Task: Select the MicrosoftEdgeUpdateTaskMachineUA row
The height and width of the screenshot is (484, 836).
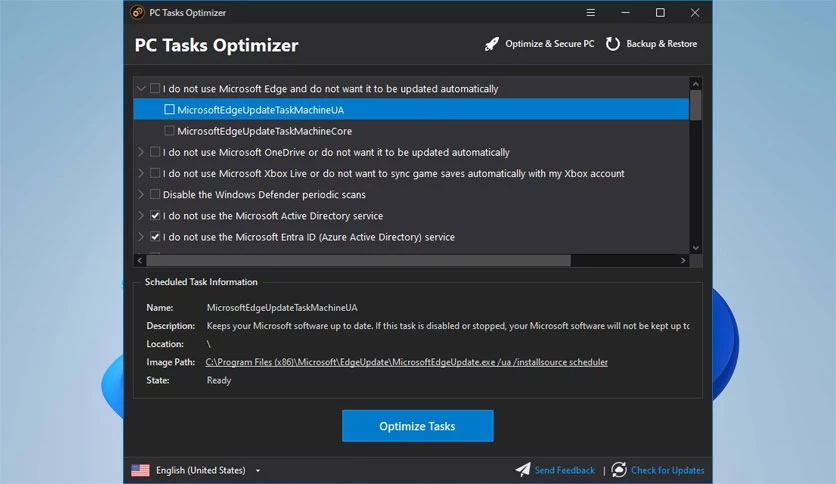Action: pos(411,109)
